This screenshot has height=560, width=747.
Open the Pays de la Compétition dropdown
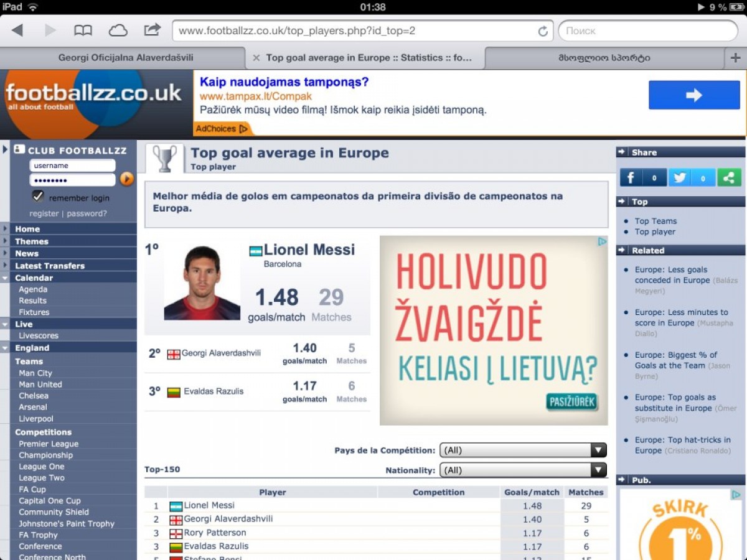click(x=523, y=450)
